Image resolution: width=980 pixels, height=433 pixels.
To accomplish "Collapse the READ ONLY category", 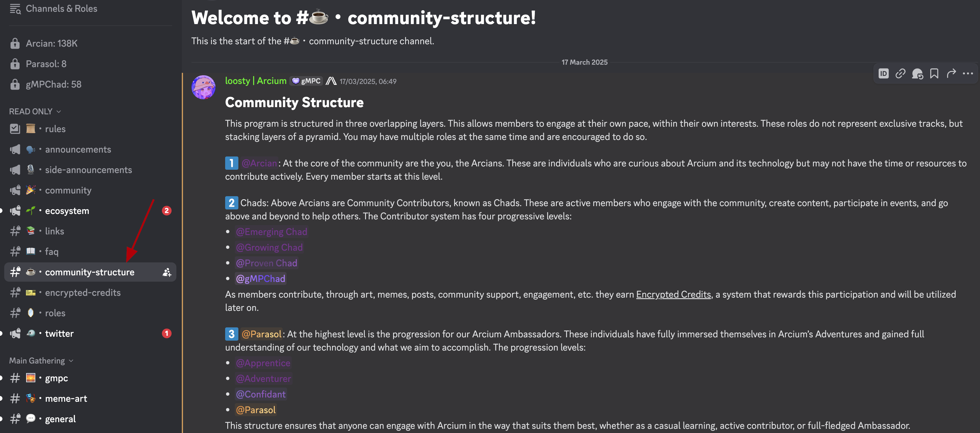I will (x=35, y=111).
